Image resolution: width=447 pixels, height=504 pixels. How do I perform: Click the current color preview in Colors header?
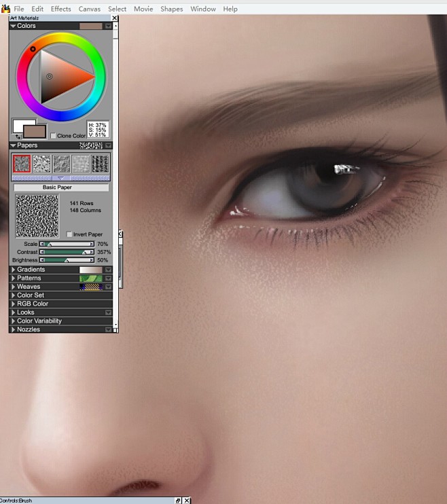(91, 26)
